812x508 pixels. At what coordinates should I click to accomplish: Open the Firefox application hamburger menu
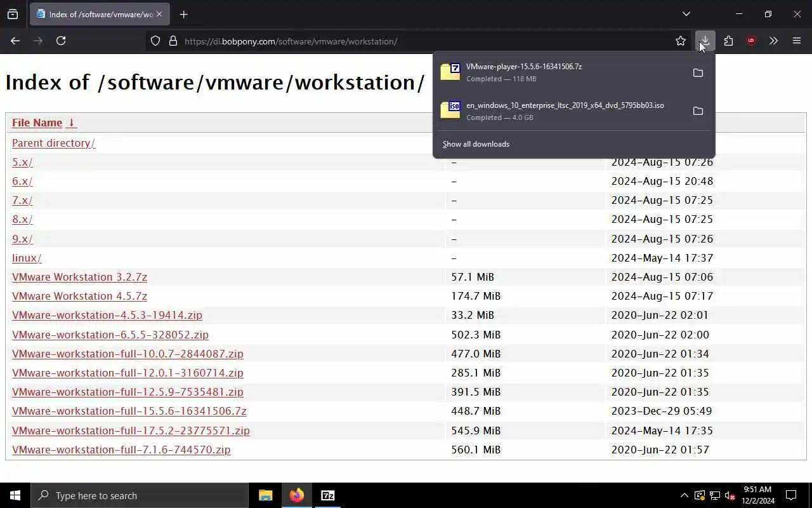[797, 41]
